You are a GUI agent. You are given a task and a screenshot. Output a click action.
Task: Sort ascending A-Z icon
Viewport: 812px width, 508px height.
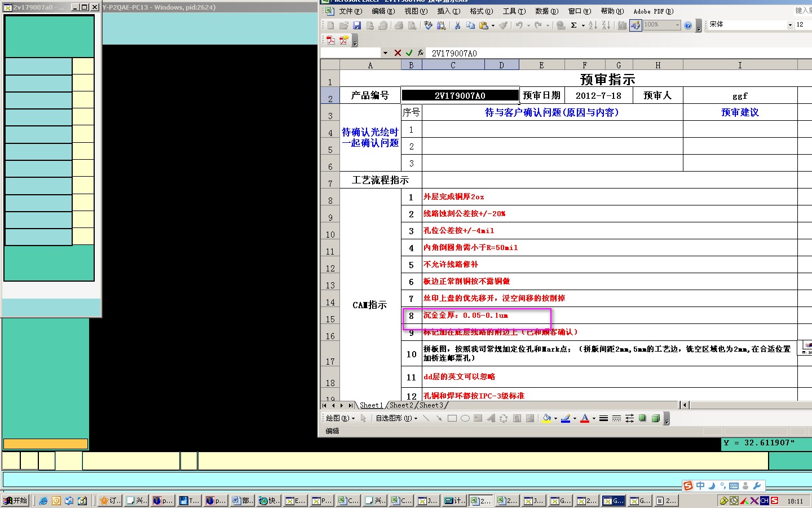click(593, 25)
